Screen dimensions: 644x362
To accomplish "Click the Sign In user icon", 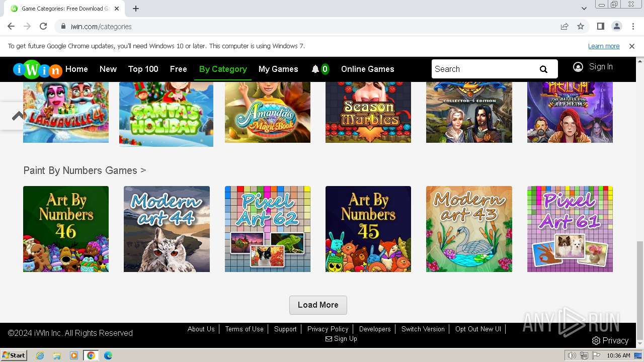I will coord(578,67).
